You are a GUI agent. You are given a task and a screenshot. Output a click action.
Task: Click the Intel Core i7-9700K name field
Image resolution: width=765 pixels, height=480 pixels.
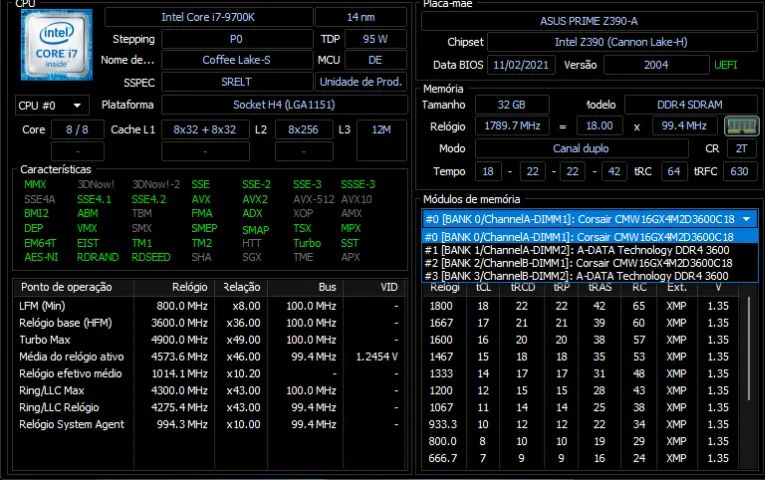click(x=208, y=17)
